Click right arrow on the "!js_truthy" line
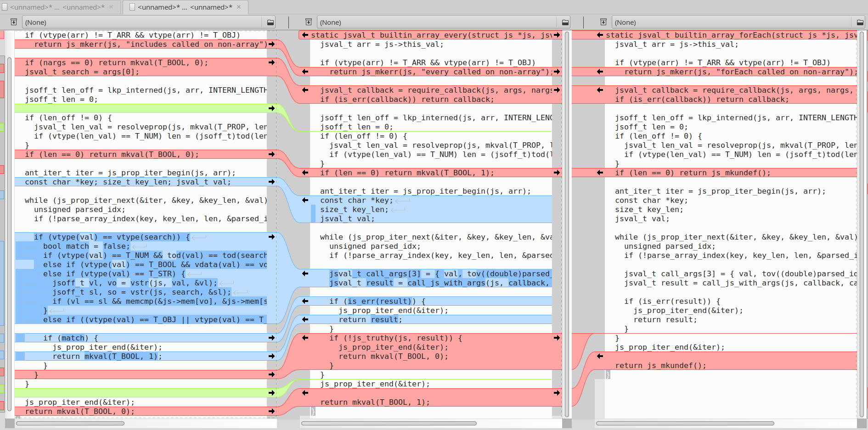Screen dimensions: 868x430 (557, 338)
